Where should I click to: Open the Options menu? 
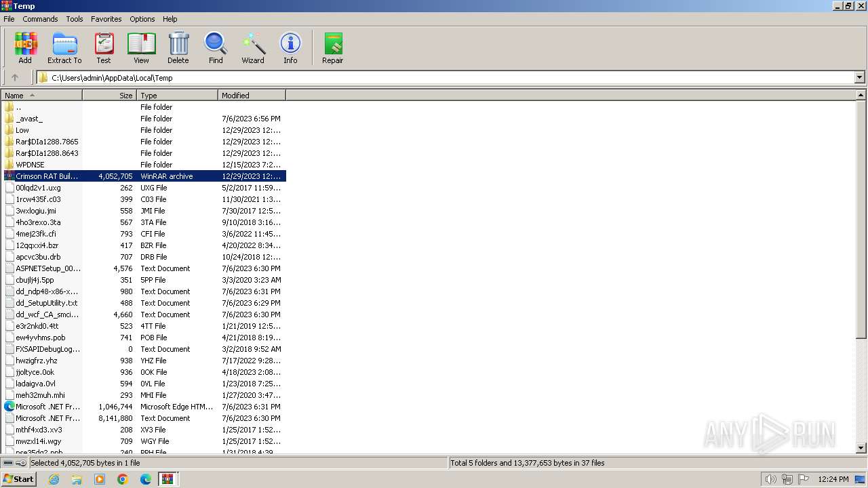point(142,19)
